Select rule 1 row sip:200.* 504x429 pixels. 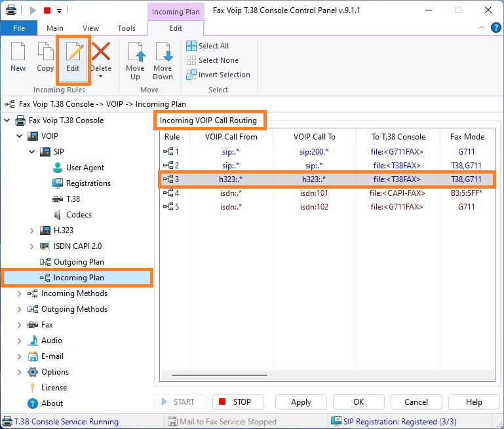click(x=327, y=151)
